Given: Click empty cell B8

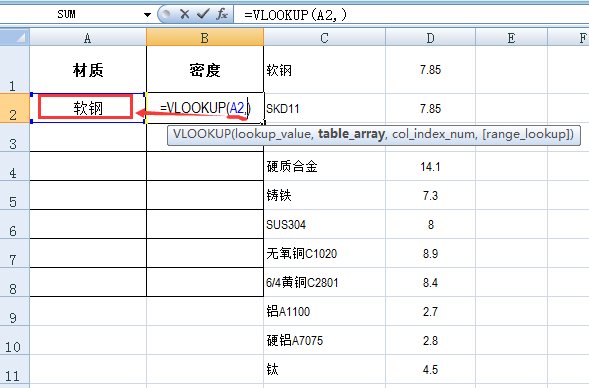Looking at the screenshot, I should 205,282.
